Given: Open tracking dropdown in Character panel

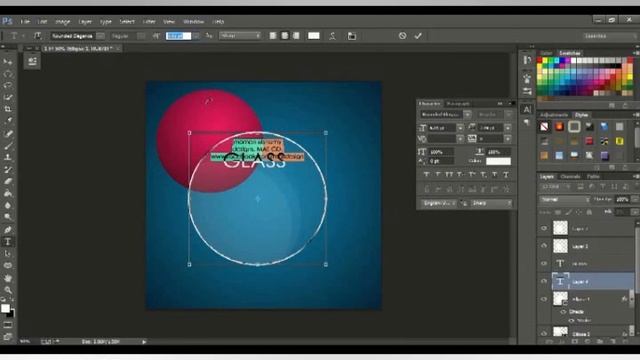Looking at the screenshot, I should (x=508, y=139).
